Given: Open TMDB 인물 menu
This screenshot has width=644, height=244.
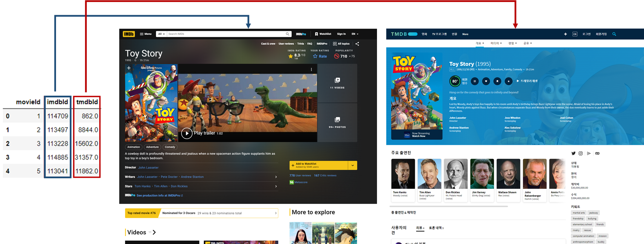Looking at the screenshot, I should [x=454, y=34].
